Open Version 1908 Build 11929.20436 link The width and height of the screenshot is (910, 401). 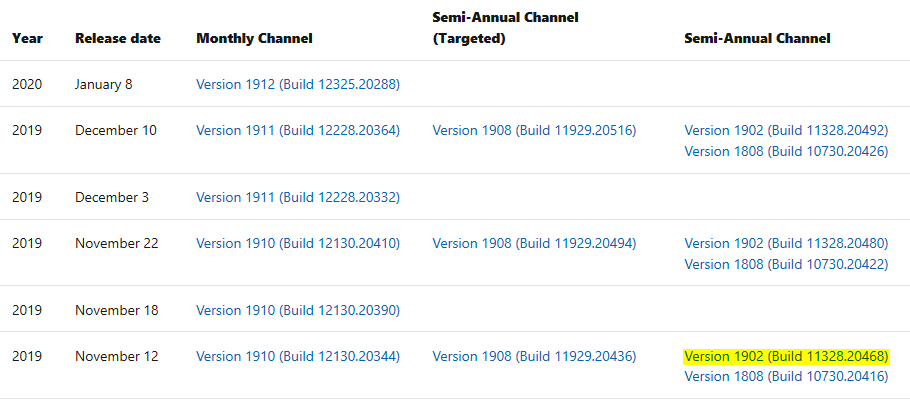[534, 356]
